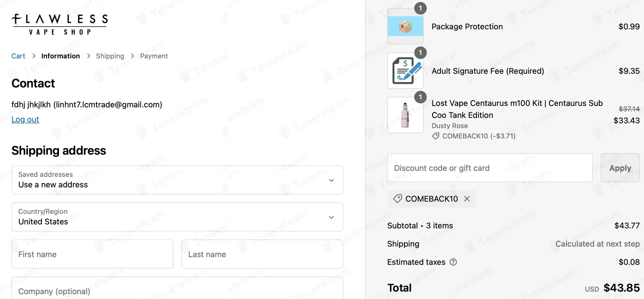This screenshot has height=299, width=644.
Task: Open the Saved addresses dropdown
Action: point(177,180)
